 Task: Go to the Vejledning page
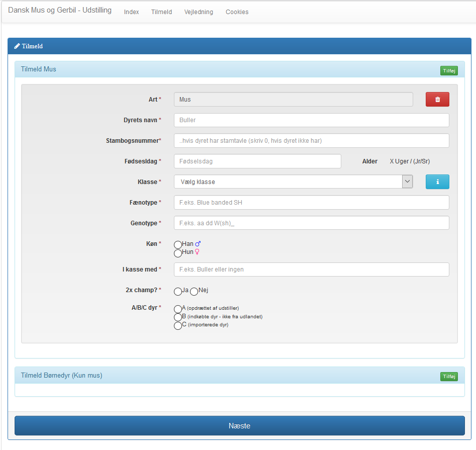click(199, 12)
